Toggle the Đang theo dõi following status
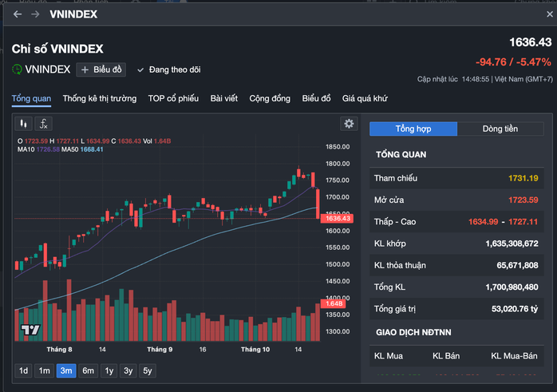The height and width of the screenshot is (392, 557). click(169, 70)
